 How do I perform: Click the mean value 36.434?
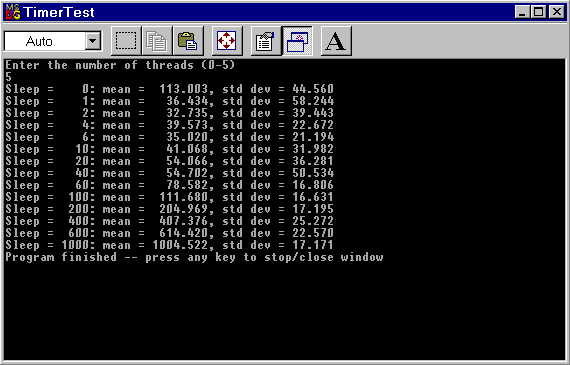(187, 101)
